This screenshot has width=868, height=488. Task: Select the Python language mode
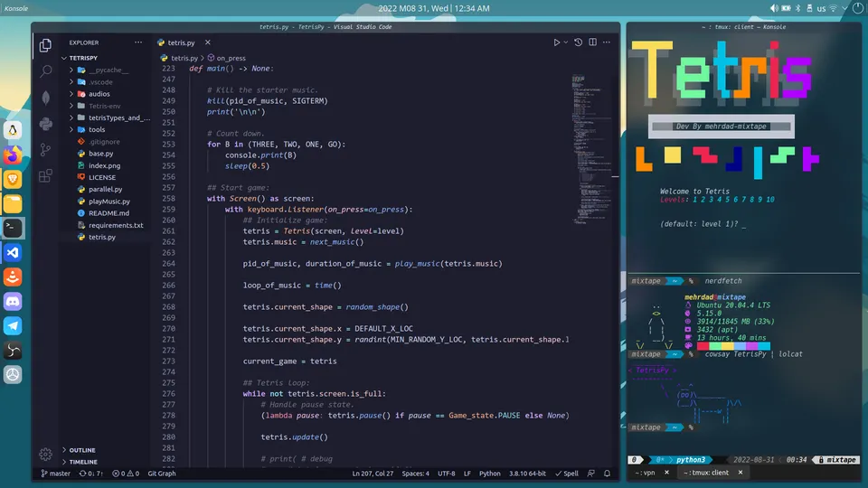click(489, 473)
